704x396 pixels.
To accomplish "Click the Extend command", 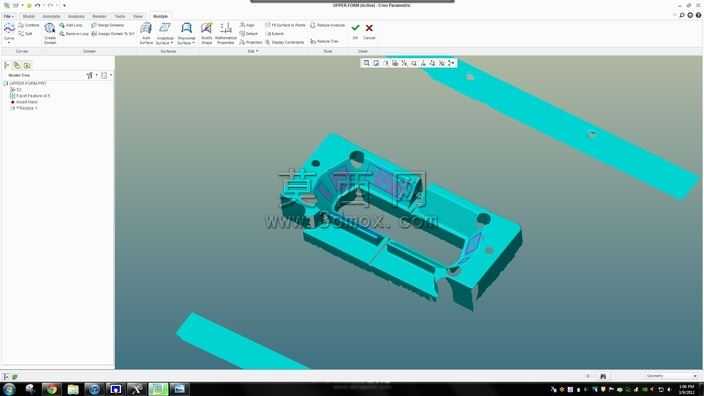I will coord(274,34).
